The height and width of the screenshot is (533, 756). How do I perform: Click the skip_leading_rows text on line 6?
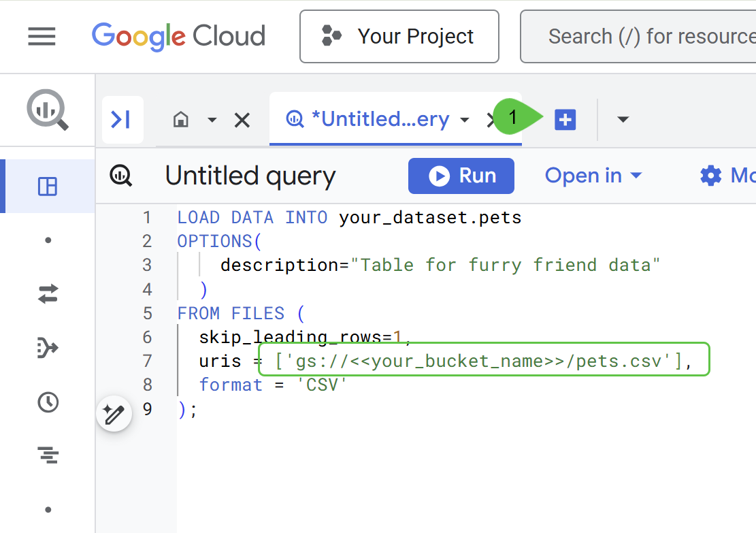pyautogui.click(x=289, y=337)
